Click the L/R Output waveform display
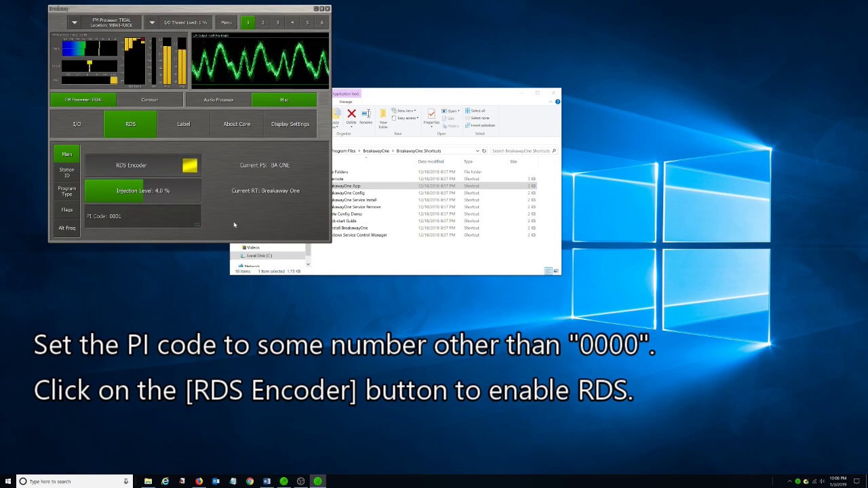 (261, 61)
